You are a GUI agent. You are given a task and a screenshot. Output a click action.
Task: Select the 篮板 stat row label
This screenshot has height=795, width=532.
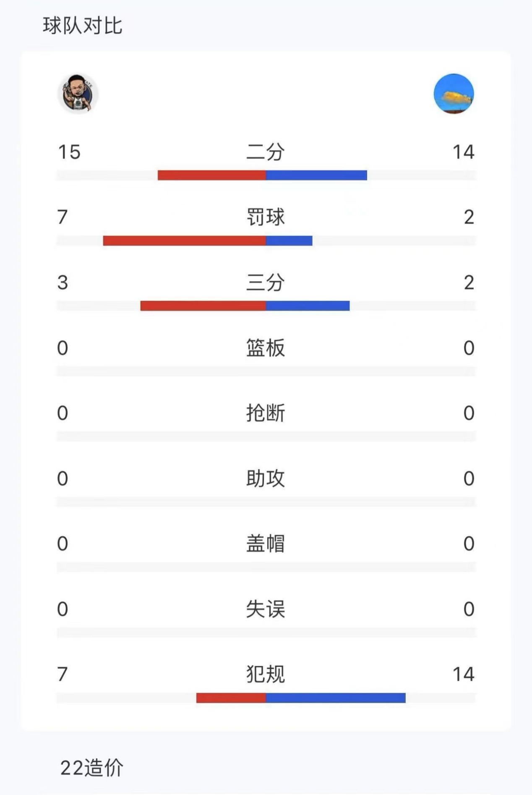266,348
